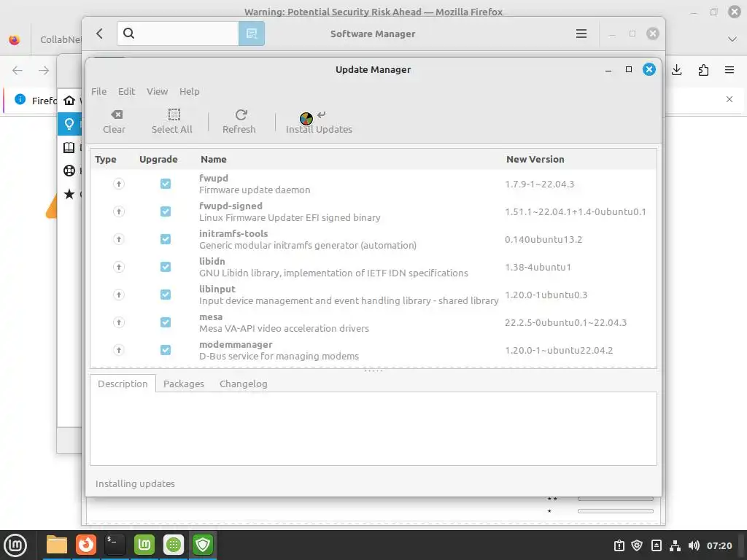Select version 1.7.9-1~22.04.3
This screenshot has width=747, height=560.
[x=540, y=184]
